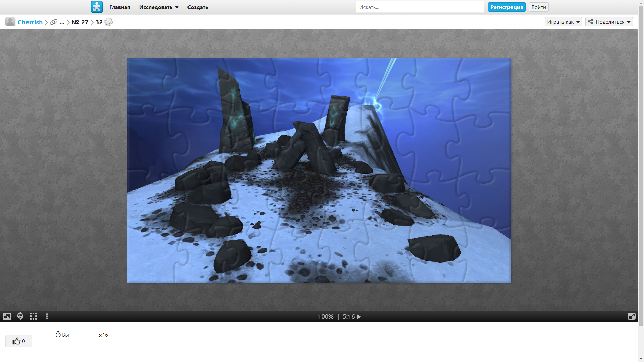Click the Регистрация button
The width and height of the screenshot is (644, 362).
(x=507, y=7)
